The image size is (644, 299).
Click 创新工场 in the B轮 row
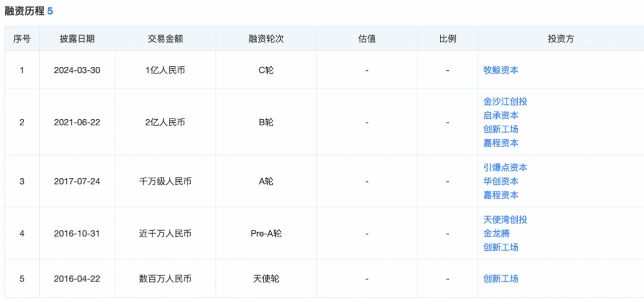tap(501, 129)
